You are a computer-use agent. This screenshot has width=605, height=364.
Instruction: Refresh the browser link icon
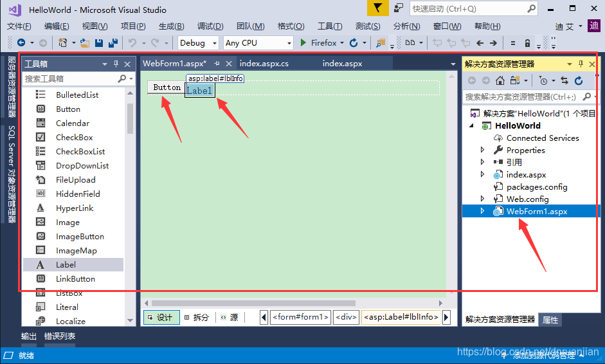pyautogui.click(x=354, y=43)
